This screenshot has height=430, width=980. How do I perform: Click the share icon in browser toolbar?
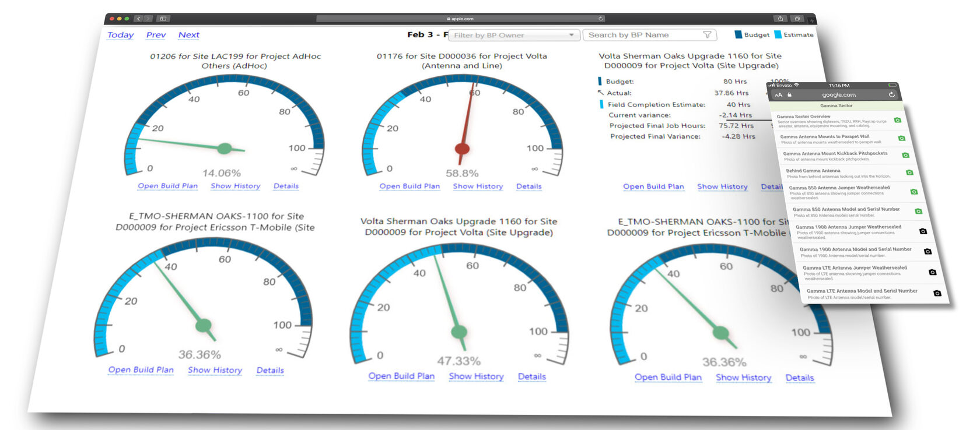(780, 19)
